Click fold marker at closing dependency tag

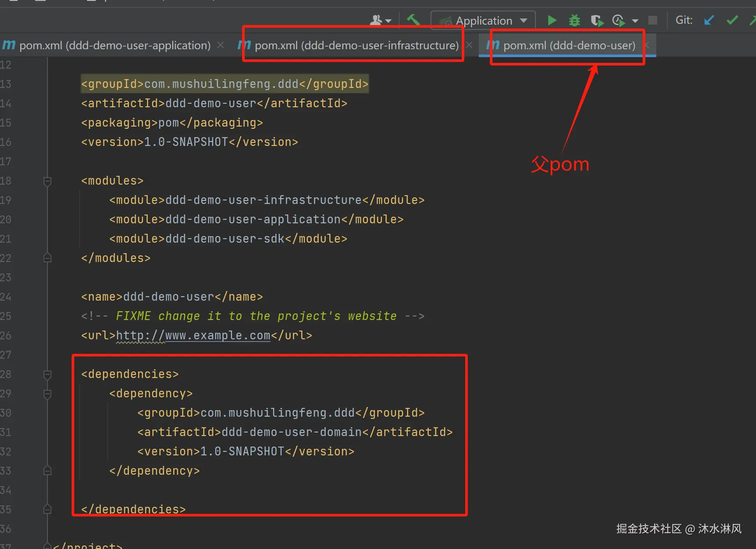point(47,471)
